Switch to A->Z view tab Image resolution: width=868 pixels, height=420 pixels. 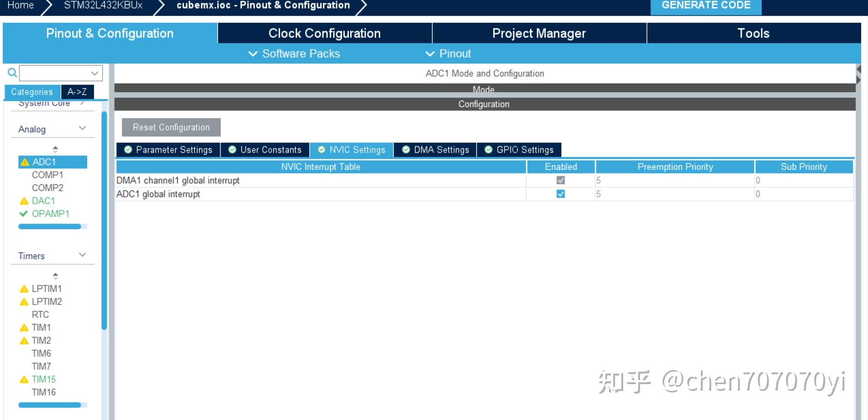coord(77,92)
